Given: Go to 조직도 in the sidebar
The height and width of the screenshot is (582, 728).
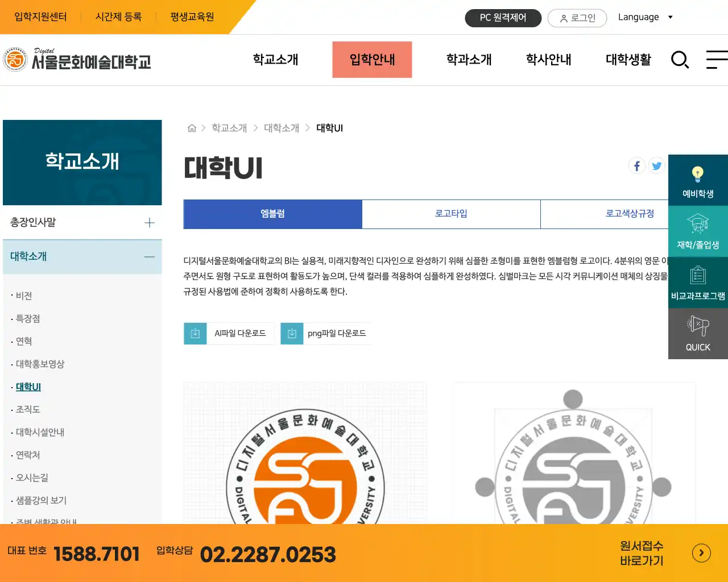Looking at the screenshot, I should coord(28,410).
